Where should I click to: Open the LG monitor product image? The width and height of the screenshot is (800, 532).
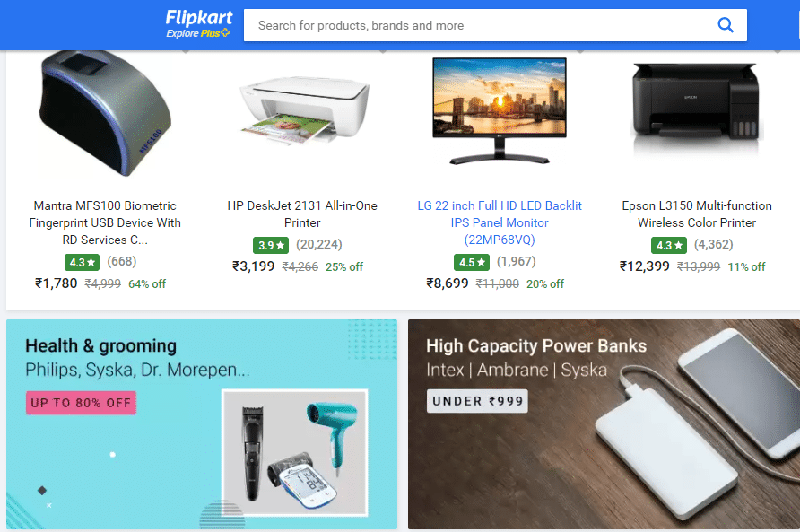click(500, 110)
